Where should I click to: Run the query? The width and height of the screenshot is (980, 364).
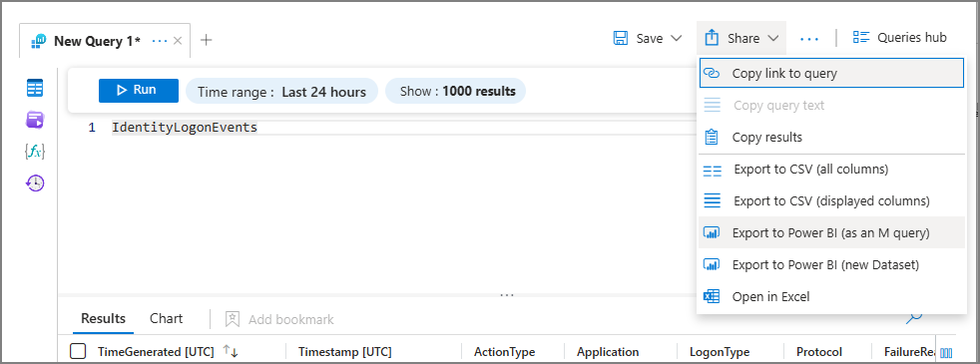click(139, 91)
